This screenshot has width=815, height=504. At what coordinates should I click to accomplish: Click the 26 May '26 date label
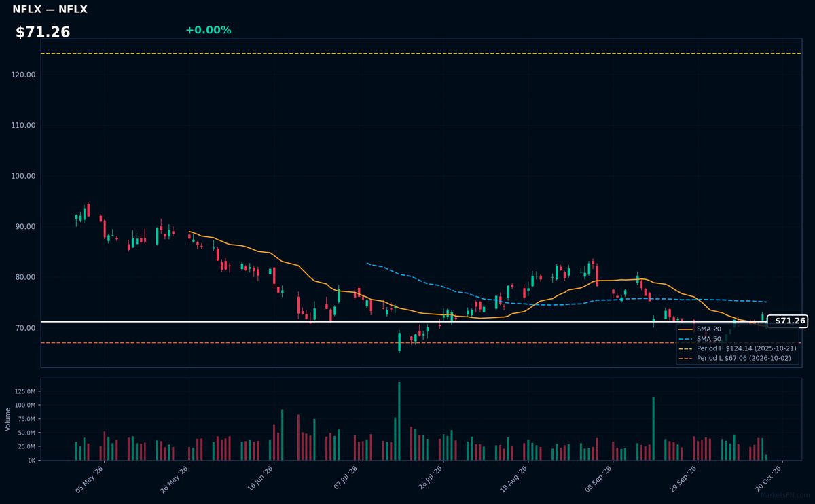pyautogui.click(x=175, y=479)
